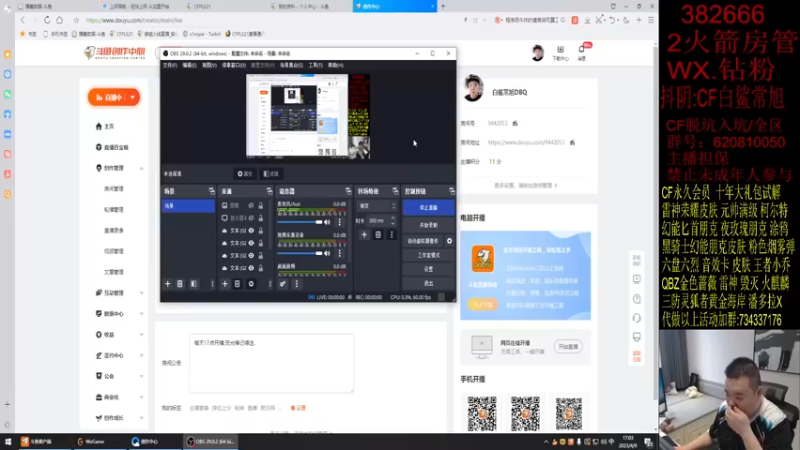This screenshot has height=450, width=800.
Task: Open OBS 文件(F) menu
Action: (170, 65)
